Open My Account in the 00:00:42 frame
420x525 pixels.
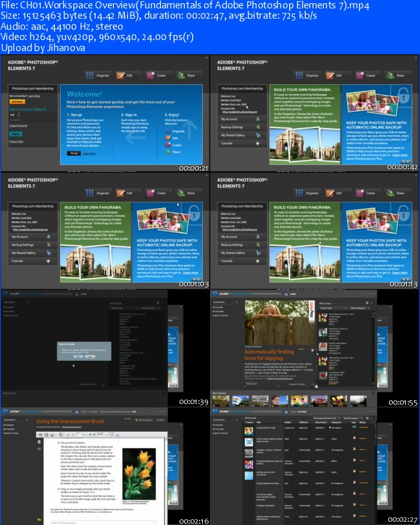click(x=242, y=119)
